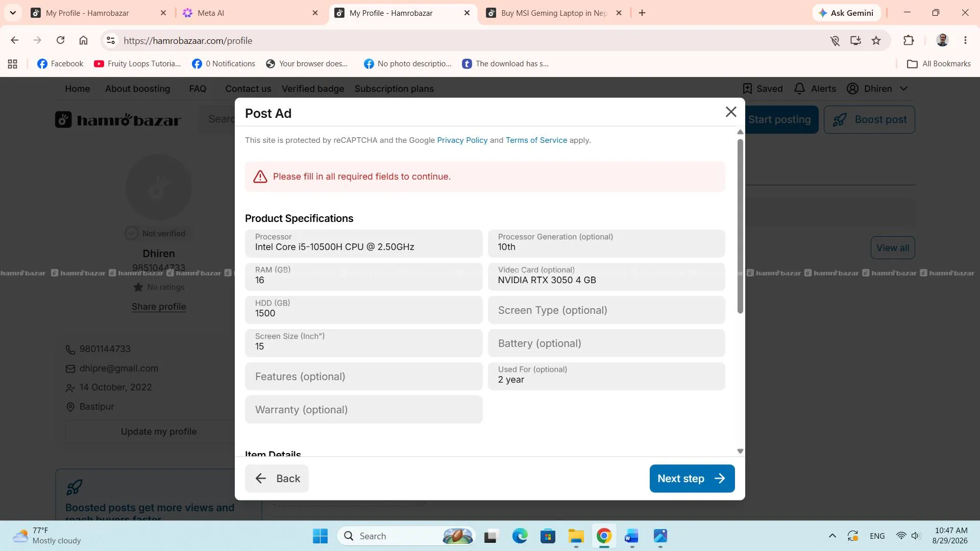This screenshot has height=551, width=980.
Task: Click the taskbar Search box
Action: [x=406, y=536]
